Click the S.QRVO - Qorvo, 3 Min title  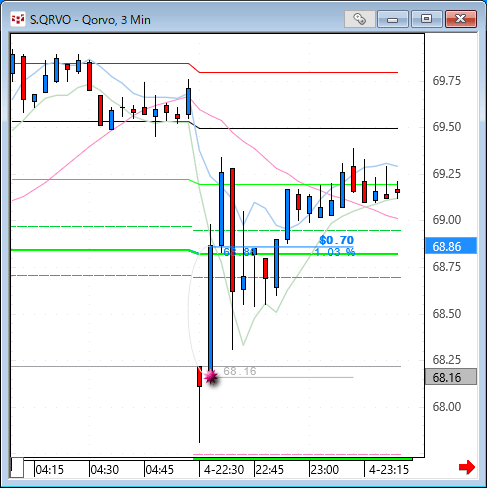point(90,20)
